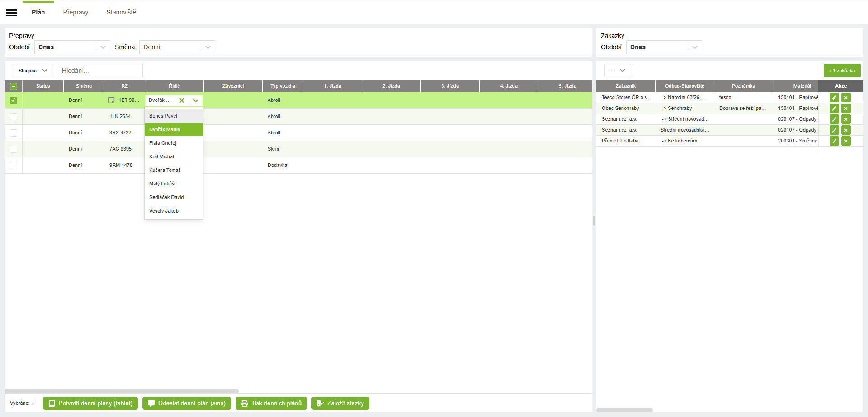Viewport: 868px width, 417px height.
Task: Choose driver Beneš Pavel
Action: click(x=174, y=116)
